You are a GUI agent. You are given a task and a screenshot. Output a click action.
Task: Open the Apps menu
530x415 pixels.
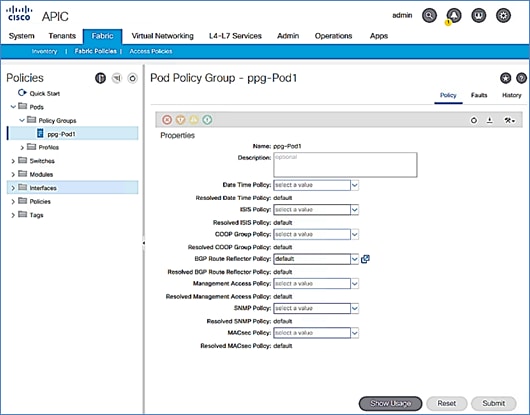(379, 36)
